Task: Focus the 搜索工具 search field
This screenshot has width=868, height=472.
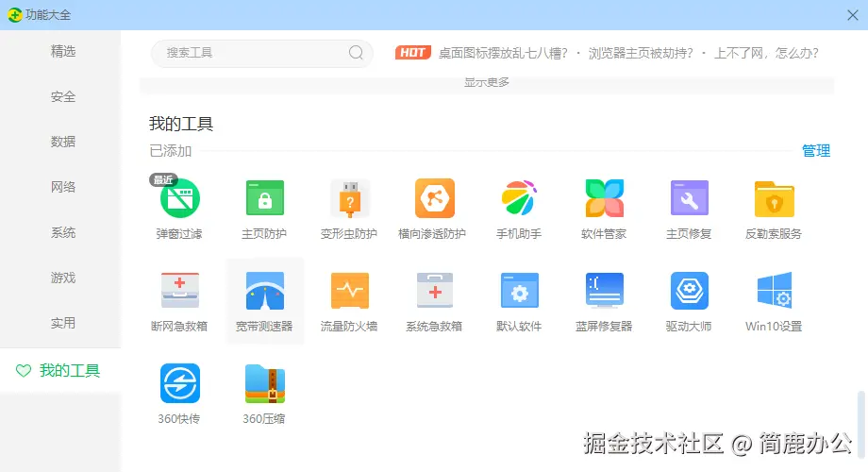Action: 262,53
